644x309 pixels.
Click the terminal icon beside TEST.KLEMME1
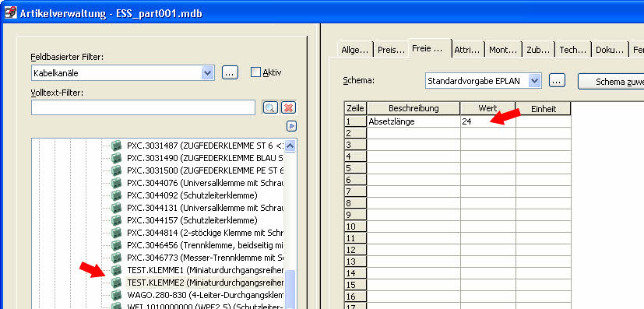[x=117, y=270]
